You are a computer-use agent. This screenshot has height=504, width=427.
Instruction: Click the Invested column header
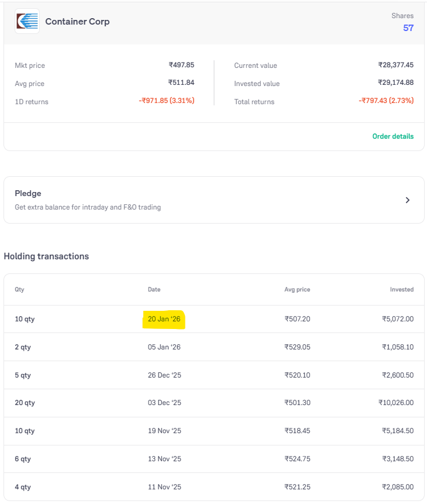click(402, 289)
